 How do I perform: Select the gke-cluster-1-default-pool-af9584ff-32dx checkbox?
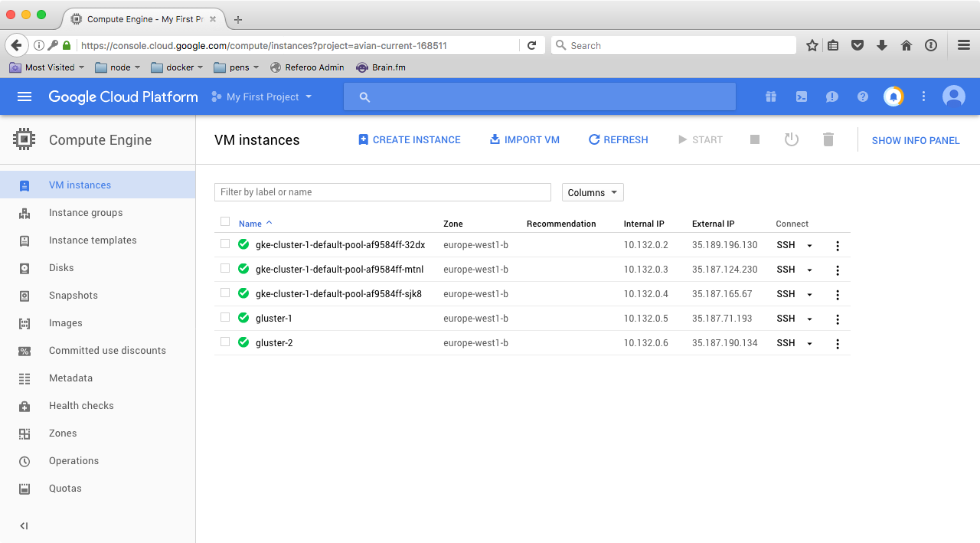225,244
